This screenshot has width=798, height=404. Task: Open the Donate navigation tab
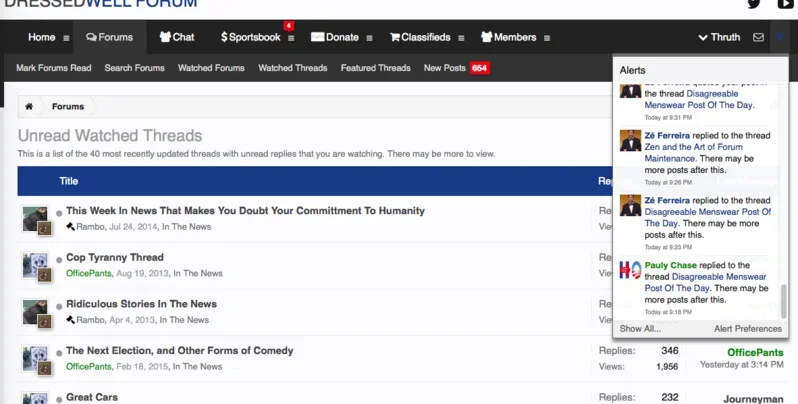click(x=334, y=37)
